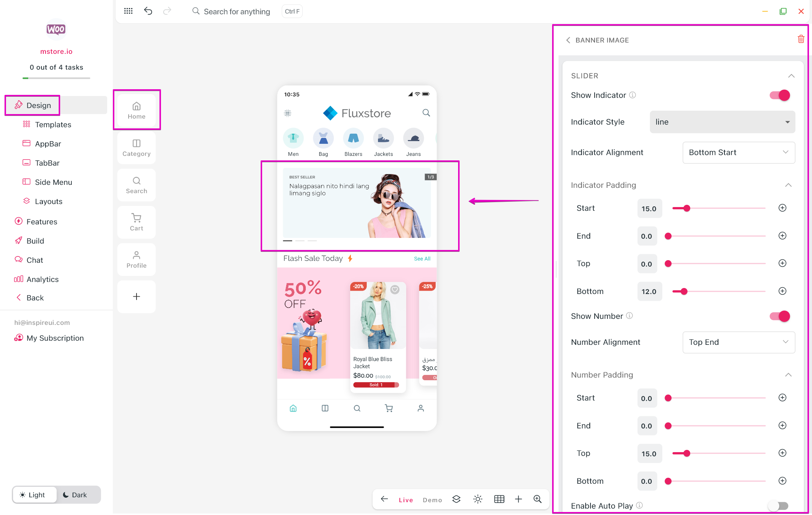
Task: Open Templates in the Design menu
Action: point(53,125)
